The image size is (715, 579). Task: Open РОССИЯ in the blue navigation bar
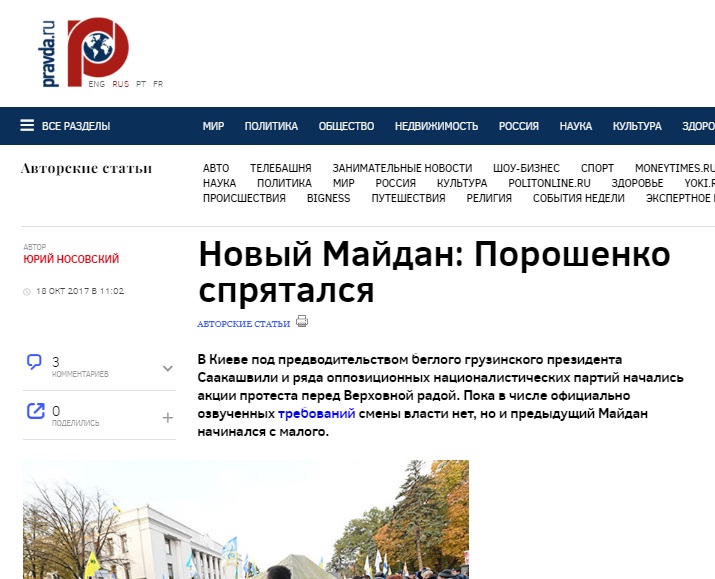click(x=519, y=126)
